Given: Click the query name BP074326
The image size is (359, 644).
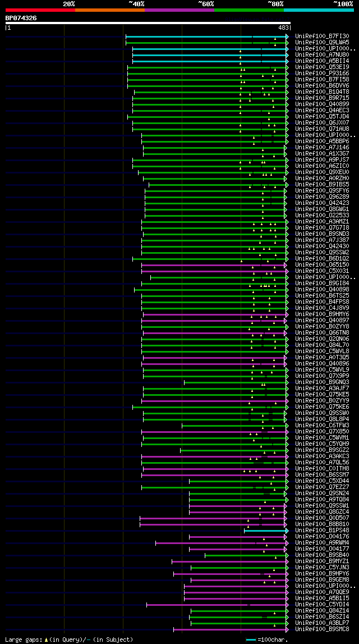Looking at the screenshot, I should (21, 18).
